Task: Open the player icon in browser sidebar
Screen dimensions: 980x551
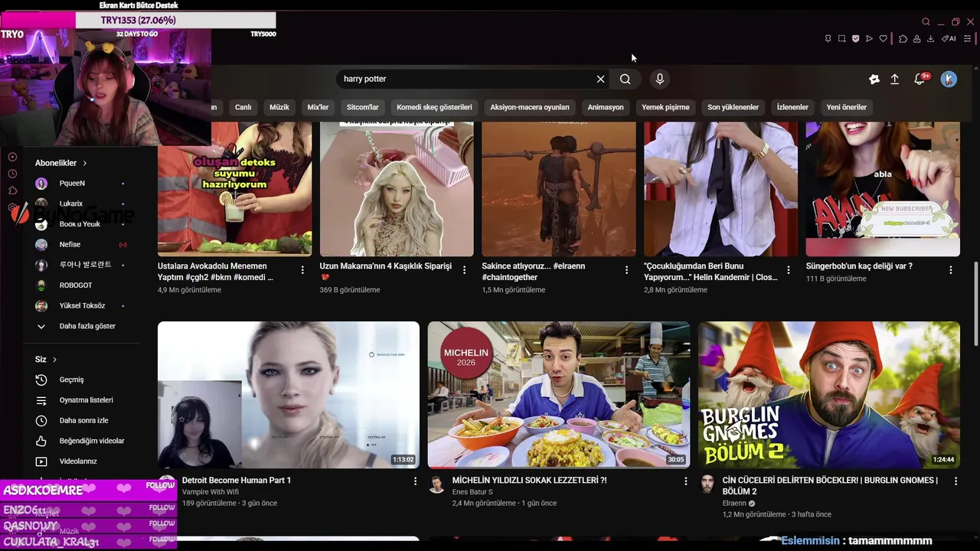Action: [x=12, y=157]
